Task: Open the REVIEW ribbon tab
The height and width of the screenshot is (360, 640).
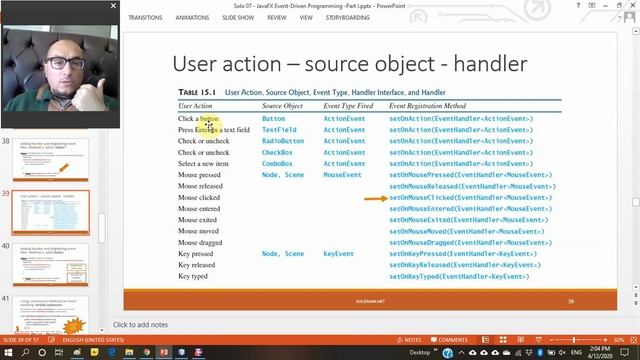Action: pyautogui.click(x=277, y=18)
